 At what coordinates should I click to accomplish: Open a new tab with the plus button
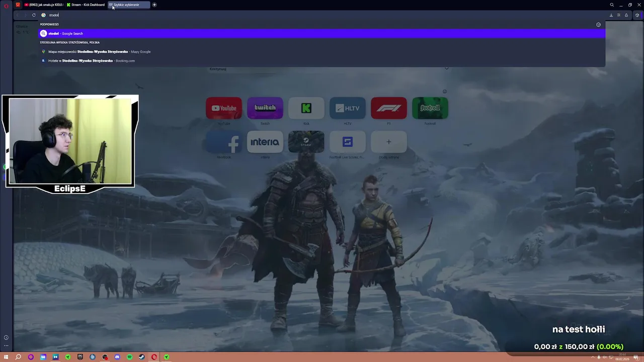154,5
